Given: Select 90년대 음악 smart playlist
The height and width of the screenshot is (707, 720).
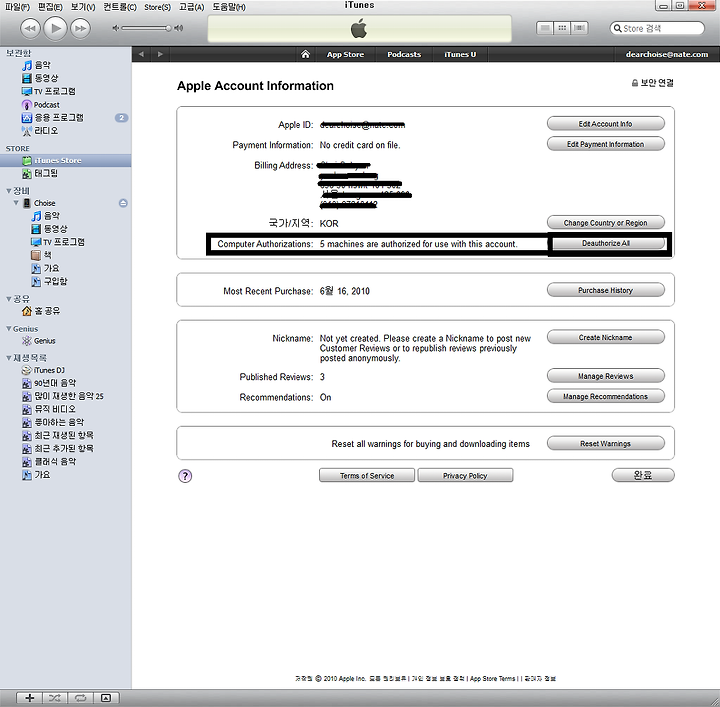Looking at the screenshot, I should click(49, 383).
